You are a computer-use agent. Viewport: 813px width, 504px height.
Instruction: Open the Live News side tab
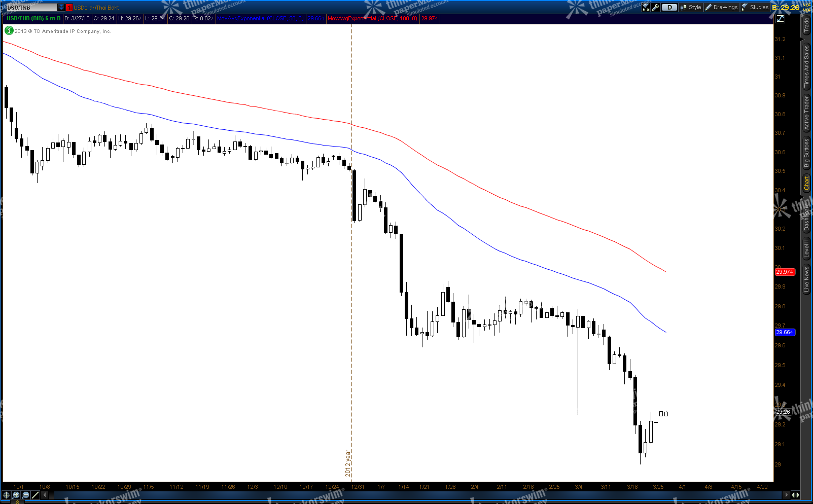point(806,279)
